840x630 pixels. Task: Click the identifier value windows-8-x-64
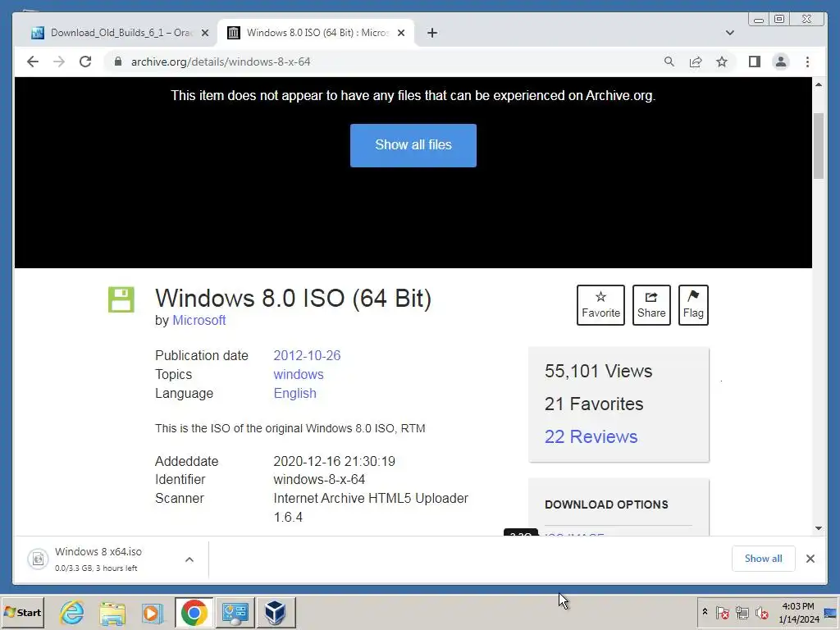coord(319,479)
